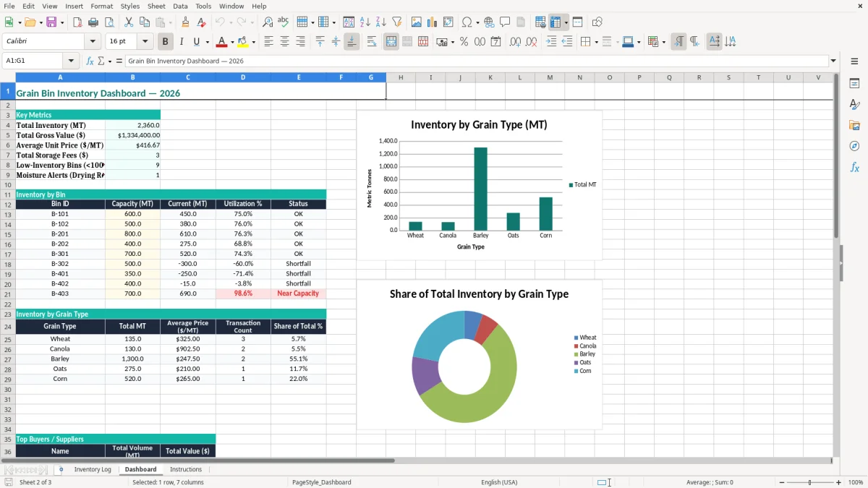Image resolution: width=868 pixels, height=488 pixels.
Task: Open the Save button dropdown arrow
Action: 61,22
